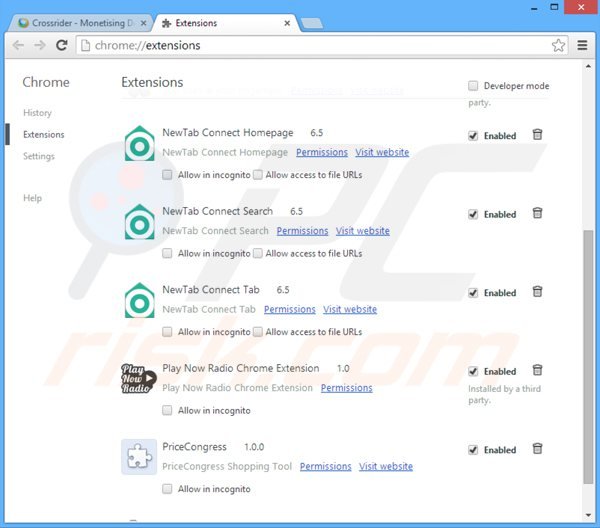Open Settings in the Chrome sidebar
This screenshot has width=600, height=528.
[39, 156]
